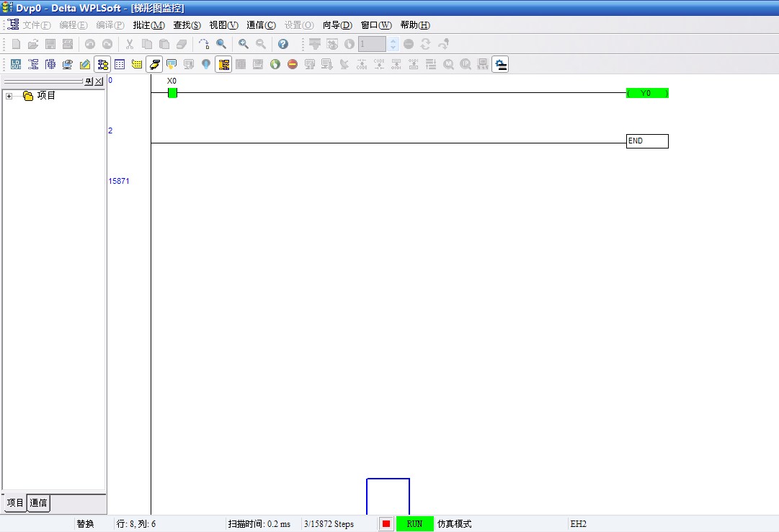Open the 帮助(H) menu
Viewport: 779px width, 532px height.
[415, 25]
